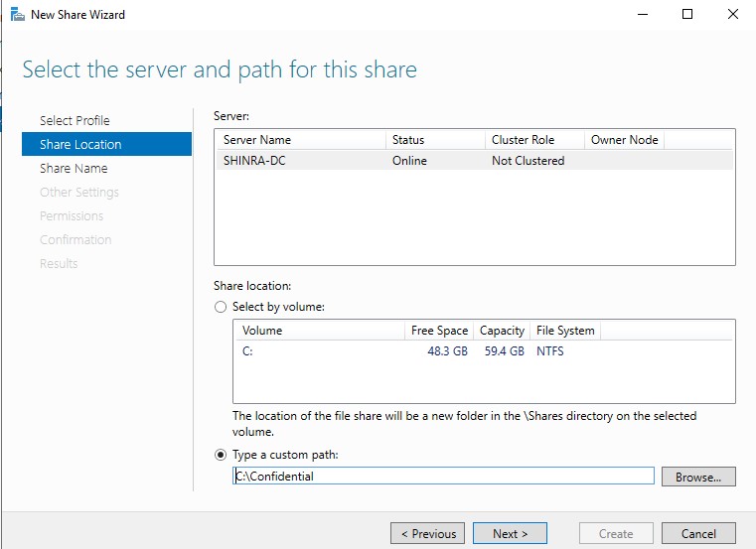Open the Select Profile step
The width and height of the screenshot is (756, 549).
75,120
